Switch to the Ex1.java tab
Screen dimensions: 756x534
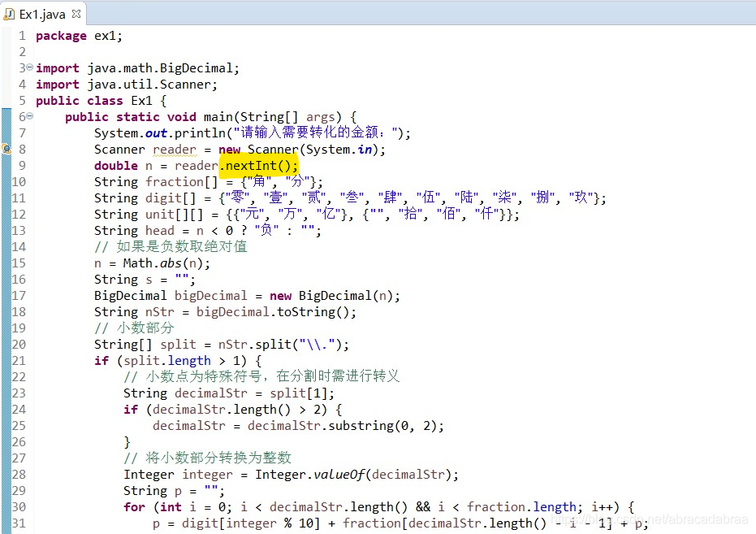pyautogui.click(x=41, y=13)
